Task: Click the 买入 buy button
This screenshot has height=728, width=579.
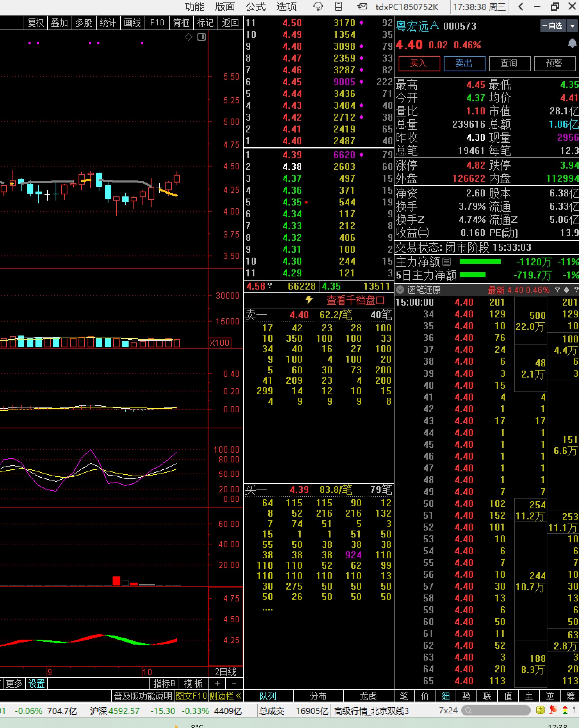Action: [x=419, y=63]
